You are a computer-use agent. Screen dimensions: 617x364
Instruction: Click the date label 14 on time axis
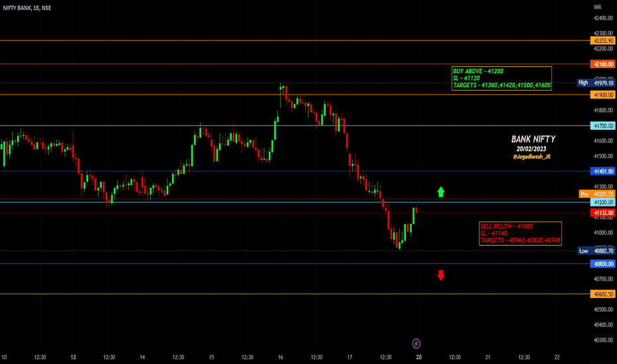coord(142,357)
